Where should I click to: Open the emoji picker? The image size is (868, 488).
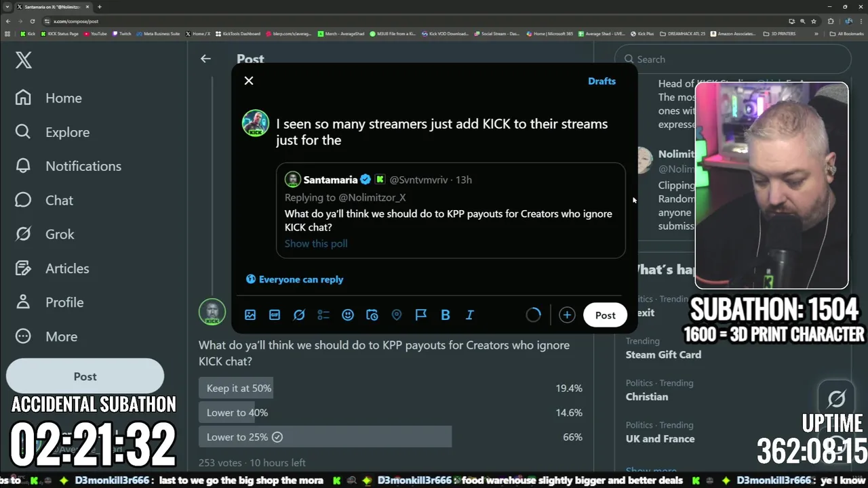tap(348, 314)
